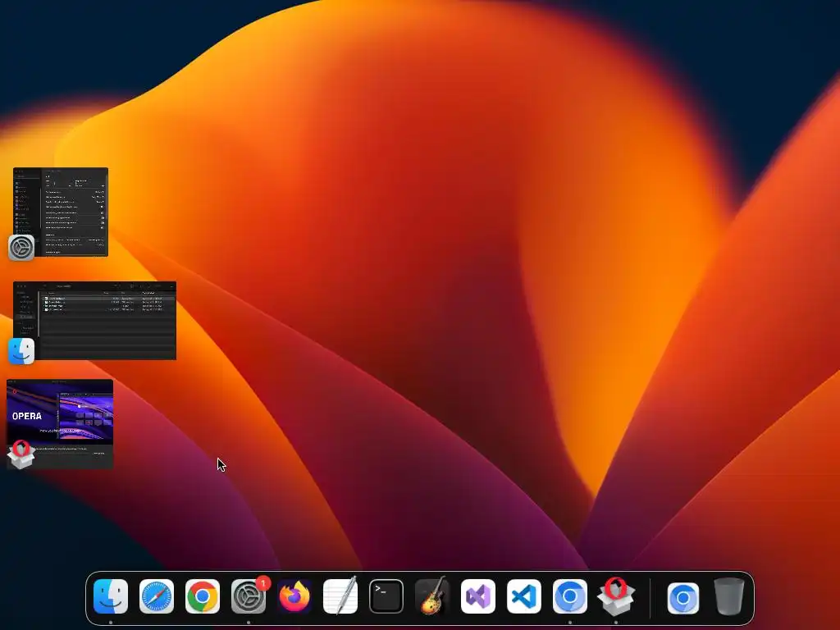Open Opera installer icon in the Dock
Image resolution: width=840 pixels, height=630 pixels.
click(x=616, y=596)
